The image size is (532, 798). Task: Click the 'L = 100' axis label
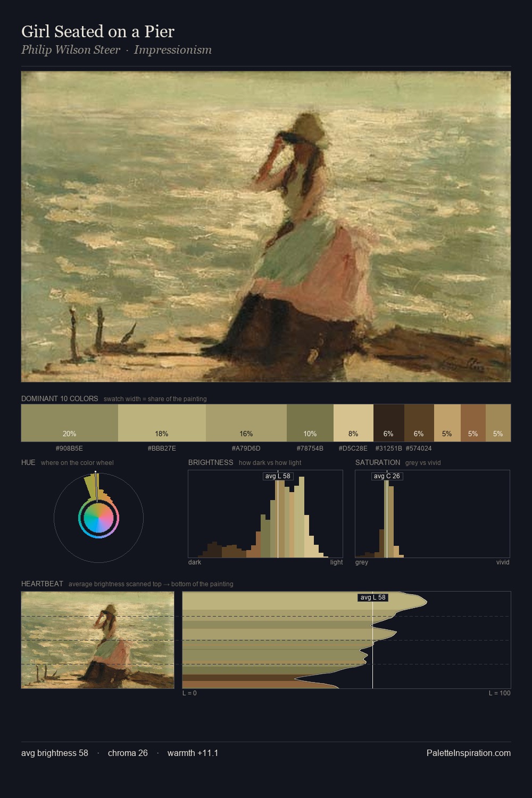pyautogui.click(x=500, y=693)
